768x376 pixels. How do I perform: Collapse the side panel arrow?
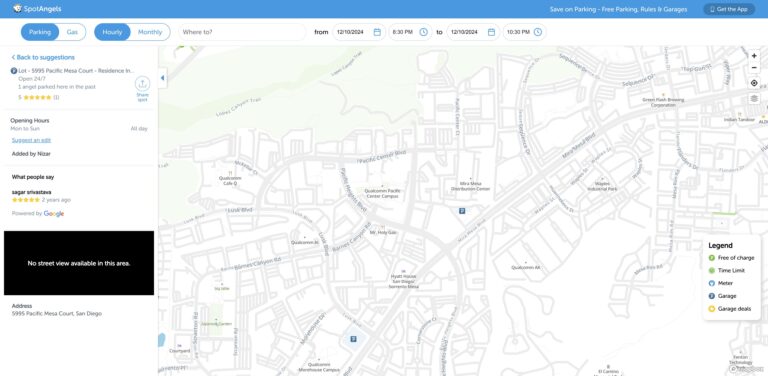163,78
